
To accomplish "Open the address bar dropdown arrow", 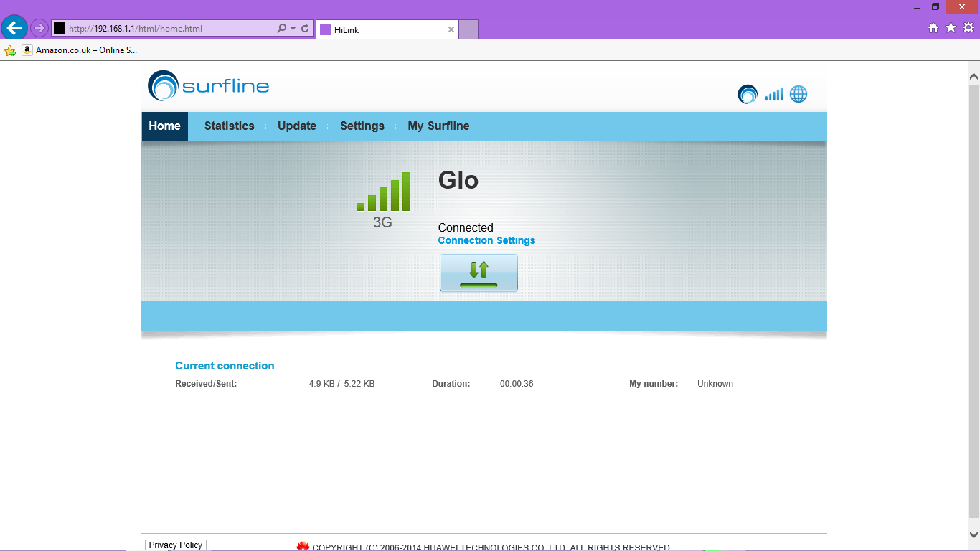I will pyautogui.click(x=293, y=29).
